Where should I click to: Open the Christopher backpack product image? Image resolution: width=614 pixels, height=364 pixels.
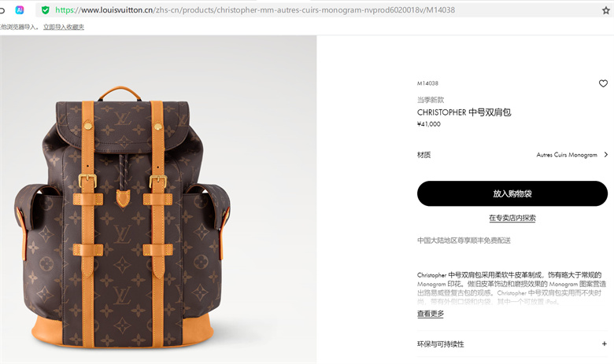(158, 200)
